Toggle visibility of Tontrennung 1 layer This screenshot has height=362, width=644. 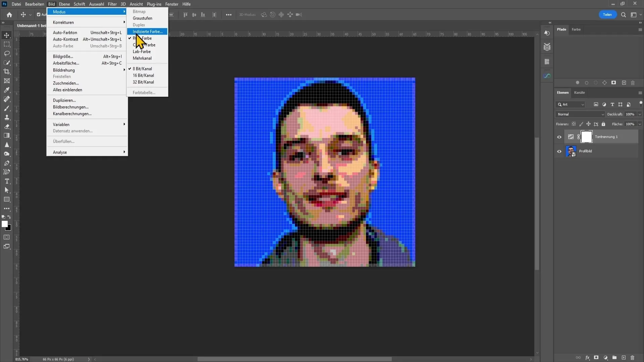[559, 136]
